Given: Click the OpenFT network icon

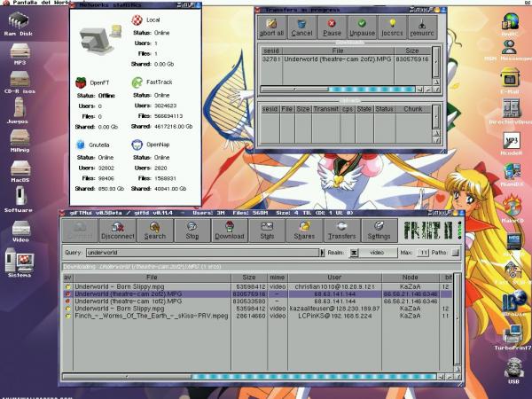Looking at the screenshot, I should pos(81,82).
